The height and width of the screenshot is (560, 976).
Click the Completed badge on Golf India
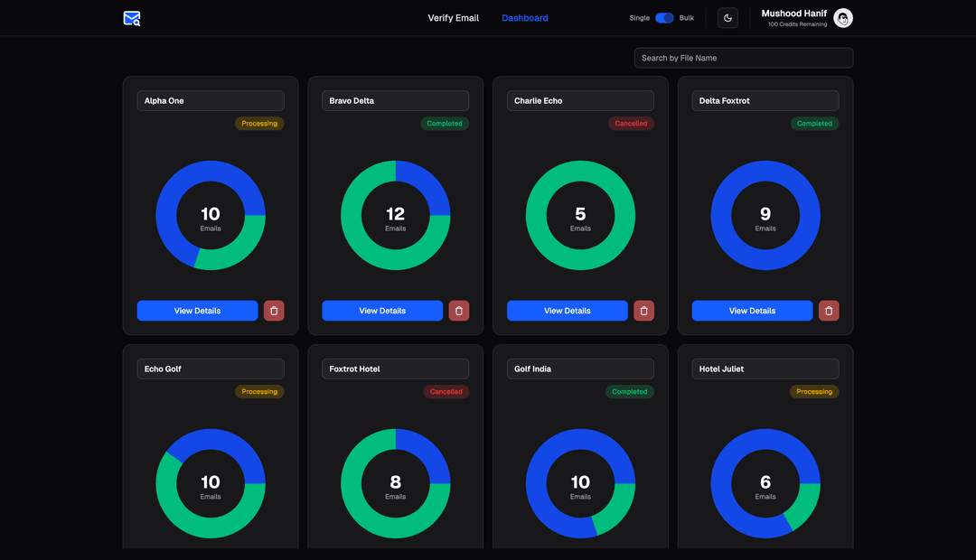(629, 391)
